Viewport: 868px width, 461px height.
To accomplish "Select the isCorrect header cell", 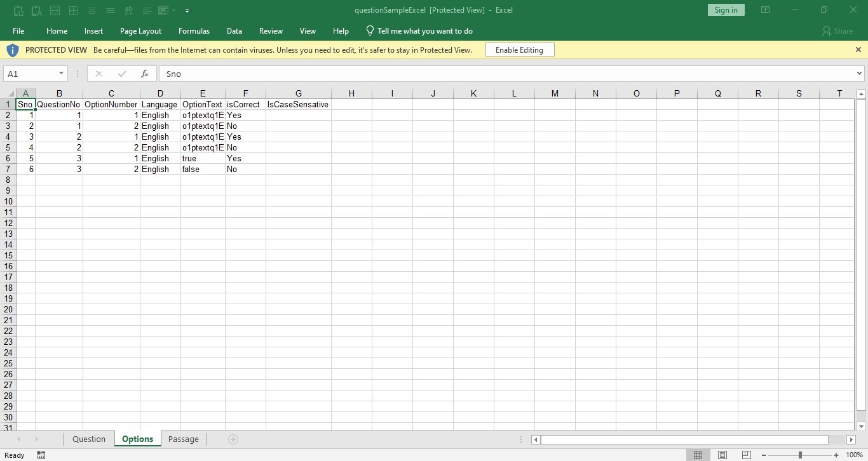I will (245, 105).
